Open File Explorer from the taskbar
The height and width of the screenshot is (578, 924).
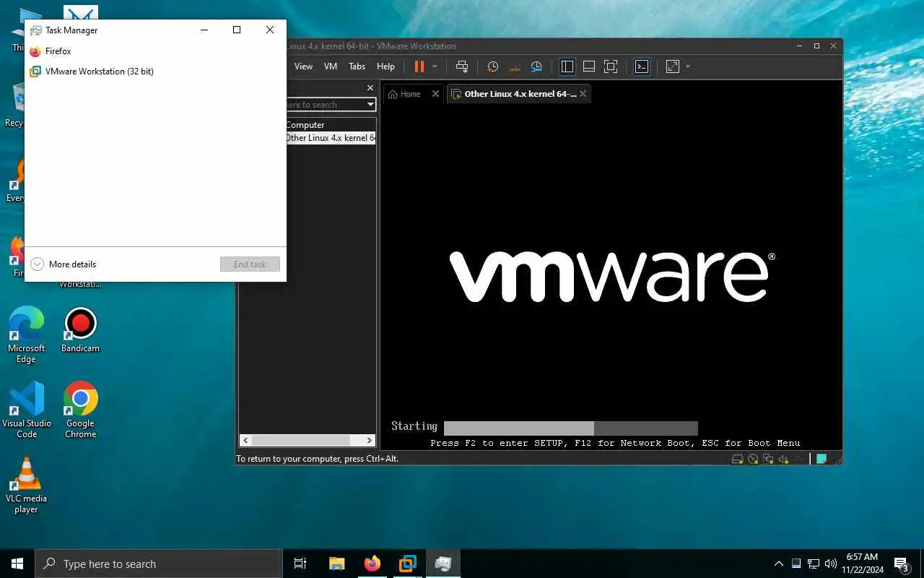[337, 564]
